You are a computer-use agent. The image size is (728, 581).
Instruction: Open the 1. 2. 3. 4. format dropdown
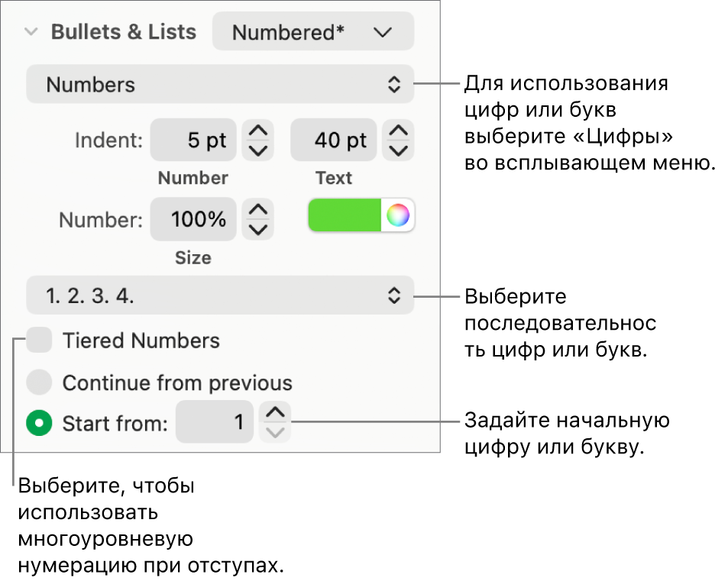tap(220, 295)
